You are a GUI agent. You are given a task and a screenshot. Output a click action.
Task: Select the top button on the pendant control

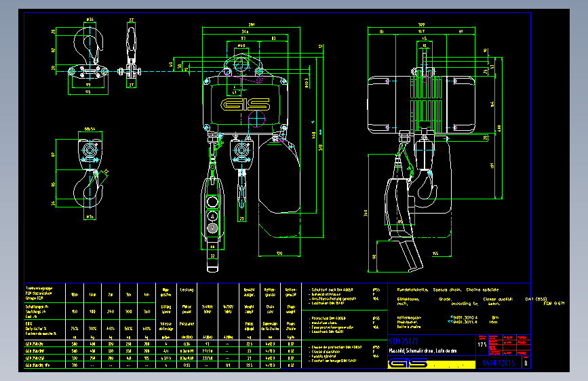[x=212, y=203]
